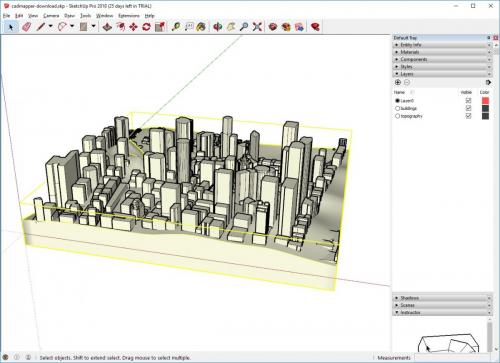Add a new layer with plus icon
Image resolution: width=500 pixels, height=363 pixels.
(398, 82)
